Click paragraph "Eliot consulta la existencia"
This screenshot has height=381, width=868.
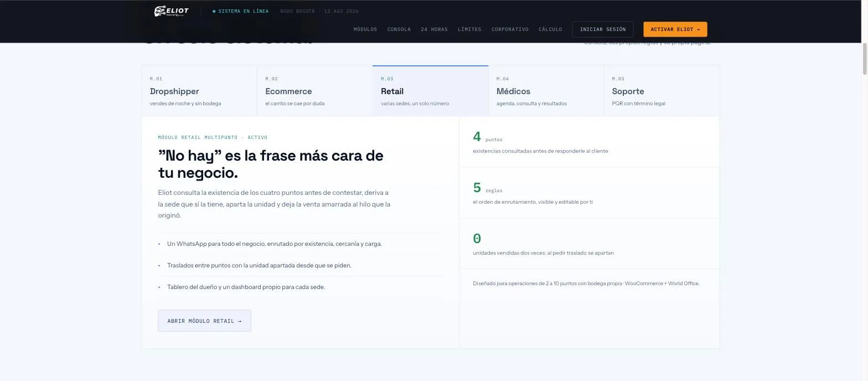pyautogui.click(x=274, y=204)
